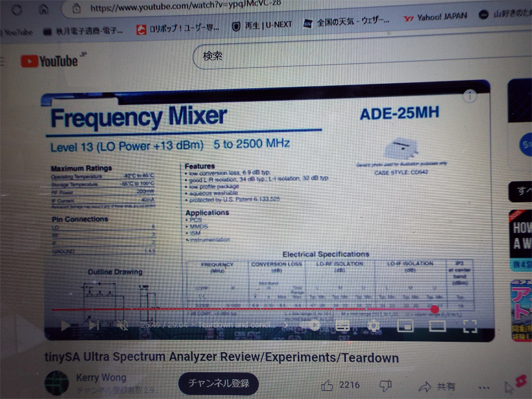Share the video via 共有 button

pyautogui.click(x=437, y=387)
